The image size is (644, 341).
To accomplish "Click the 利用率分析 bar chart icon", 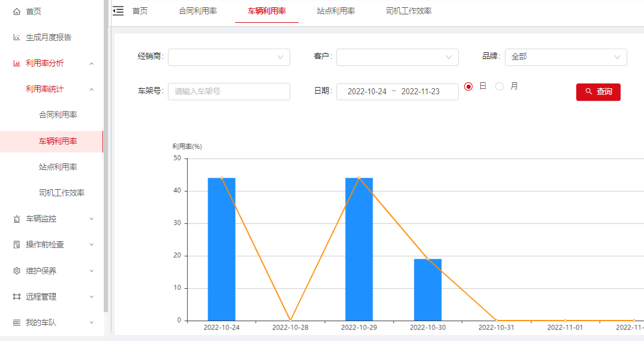I will tap(17, 63).
